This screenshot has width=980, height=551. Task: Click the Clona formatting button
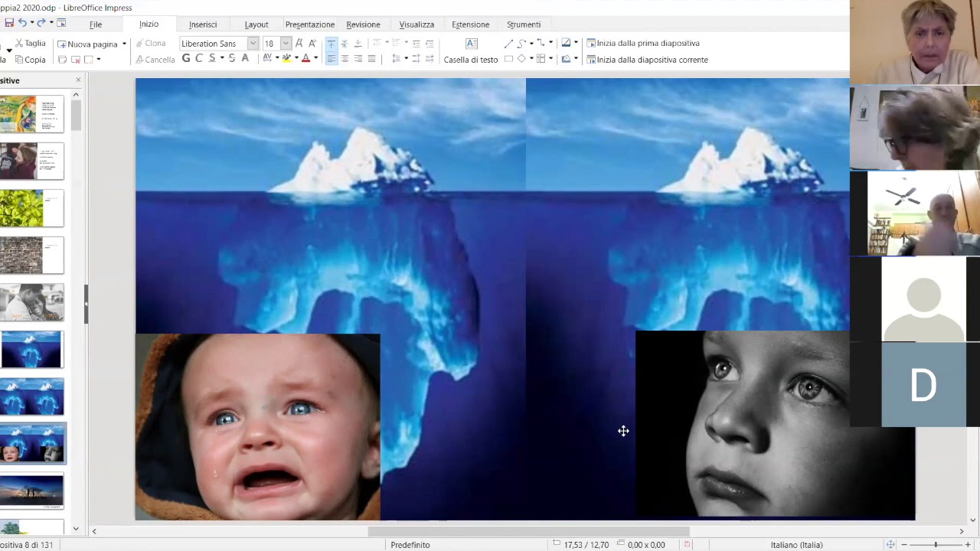point(151,44)
